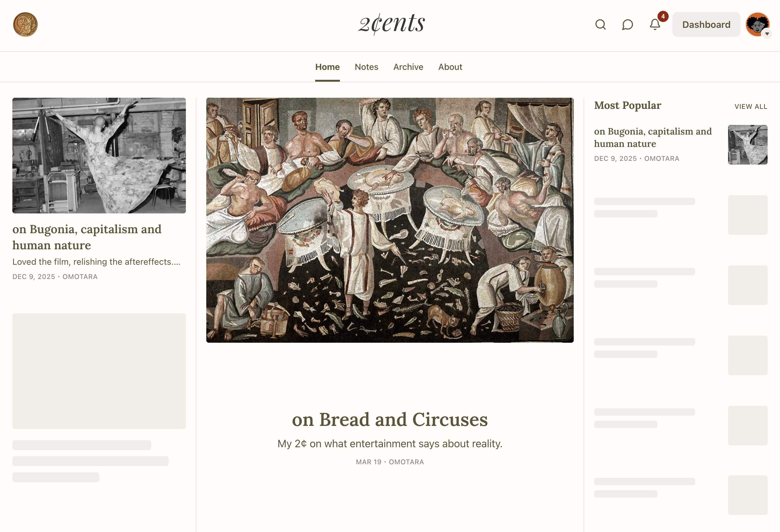Click the red notification count badge
The height and width of the screenshot is (532, 780).
663,16
